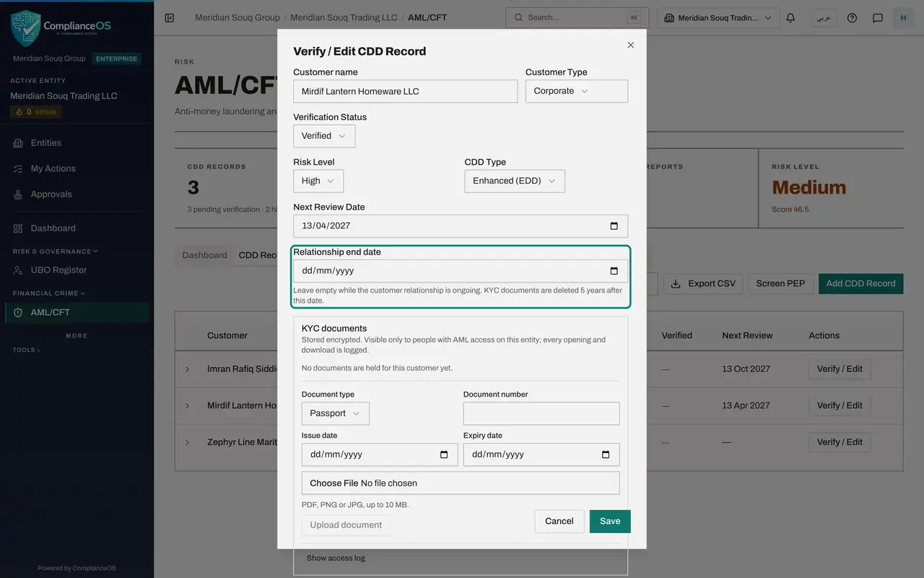Open Approvals in the sidebar
Image resolution: width=924 pixels, height=578 pixels.
(x=77, y=194)
